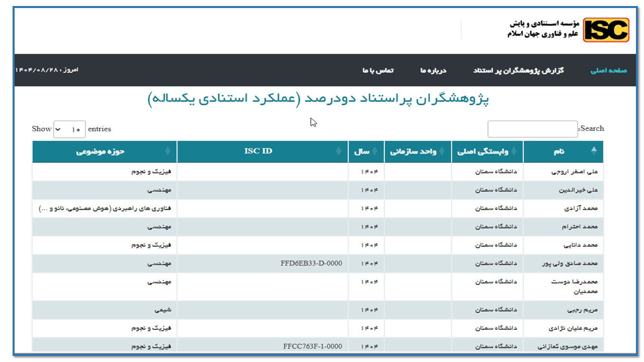Click the institute name text beside logo
Viewport: 644px width, 362px height.
coord(543,29)
